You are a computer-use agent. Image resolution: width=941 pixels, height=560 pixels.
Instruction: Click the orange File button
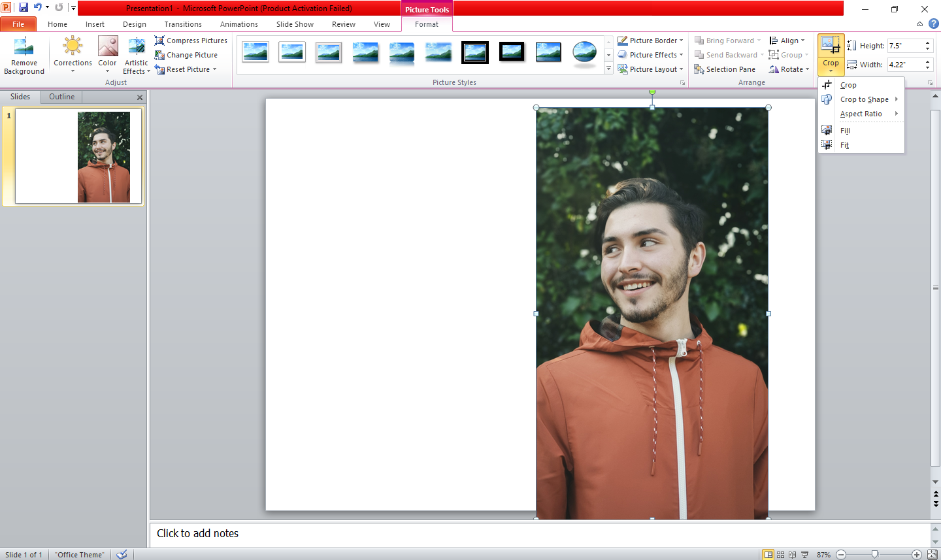(18, 24)
